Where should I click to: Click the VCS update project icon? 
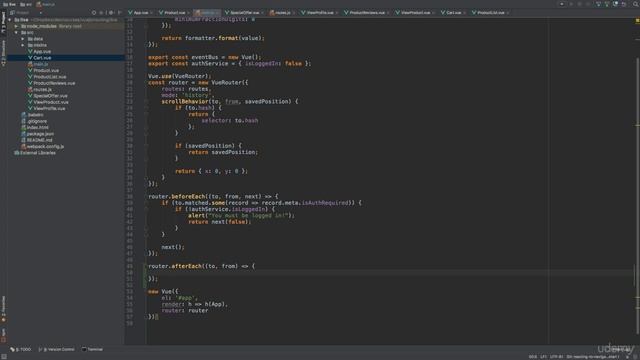[x=598, y=4]
